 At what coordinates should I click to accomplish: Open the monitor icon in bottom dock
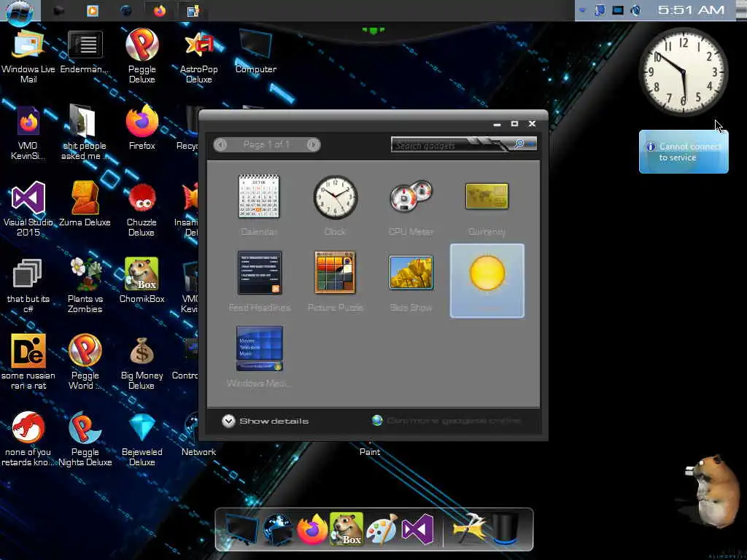242,529
